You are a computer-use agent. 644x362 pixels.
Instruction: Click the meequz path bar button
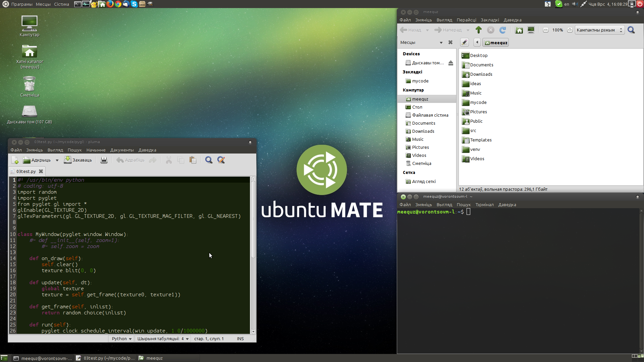496,43
